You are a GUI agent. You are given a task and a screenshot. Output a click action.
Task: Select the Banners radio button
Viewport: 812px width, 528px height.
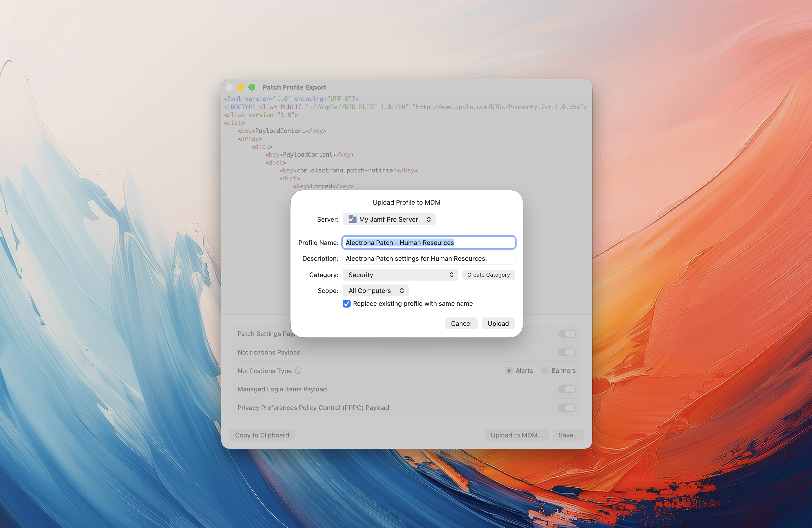click(545, 370)
